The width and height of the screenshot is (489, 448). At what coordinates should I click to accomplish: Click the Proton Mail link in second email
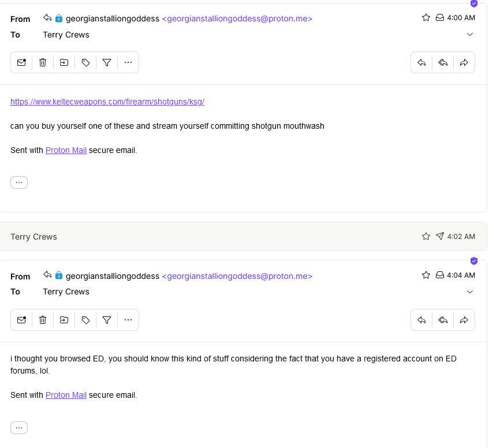[66, 395]
